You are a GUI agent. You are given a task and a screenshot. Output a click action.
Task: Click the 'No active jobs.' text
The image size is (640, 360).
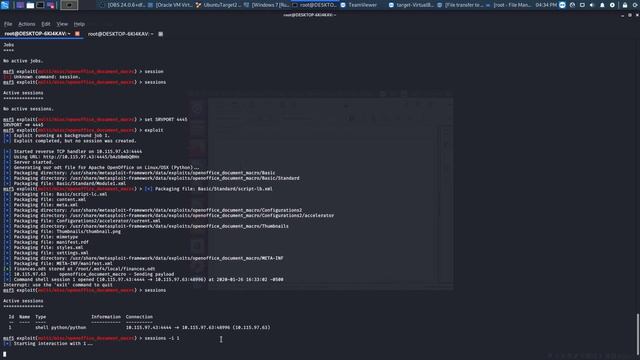pyautogui.click(x=23, y=61)
